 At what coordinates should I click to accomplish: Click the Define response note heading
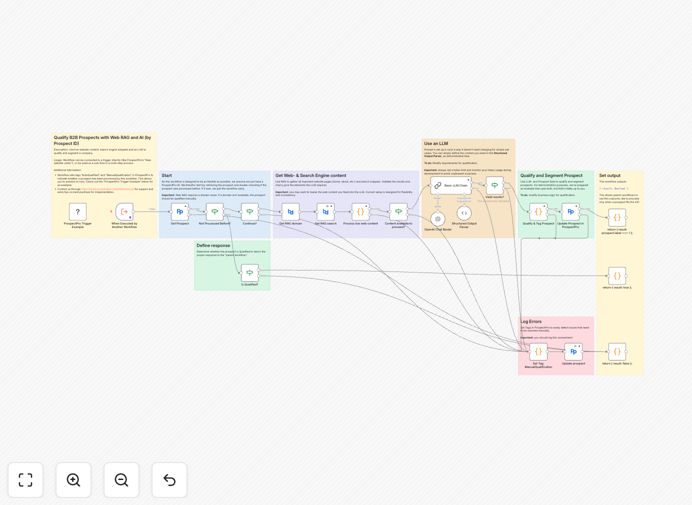(213, 245)
